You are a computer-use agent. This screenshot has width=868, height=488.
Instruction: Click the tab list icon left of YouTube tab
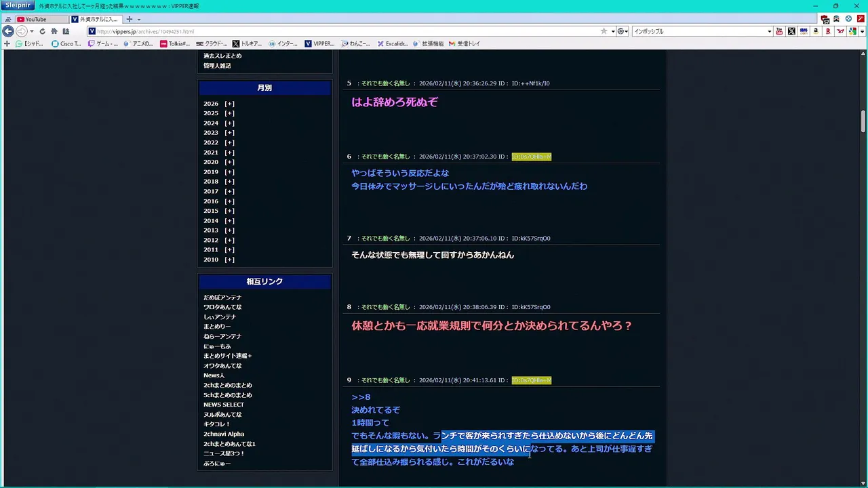[x=7, y=20]
